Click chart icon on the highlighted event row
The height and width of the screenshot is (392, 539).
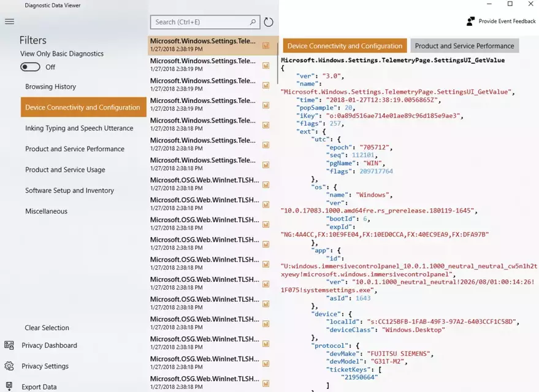[x=266, y=46]
